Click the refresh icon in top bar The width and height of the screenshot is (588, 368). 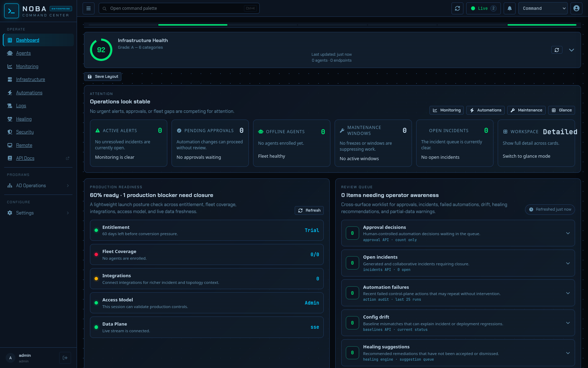point(457,8)
